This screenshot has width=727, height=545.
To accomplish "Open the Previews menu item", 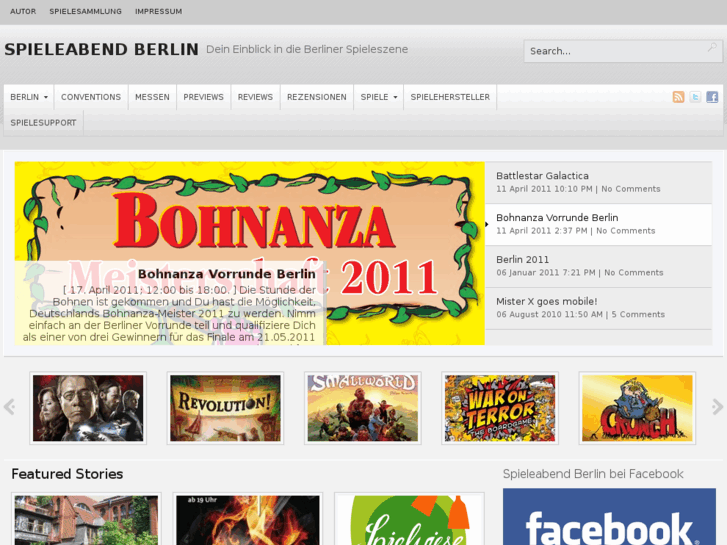I will click(204, 97).
